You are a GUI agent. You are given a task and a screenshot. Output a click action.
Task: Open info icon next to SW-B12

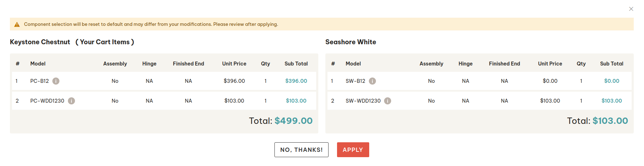[x=372, y=81]
